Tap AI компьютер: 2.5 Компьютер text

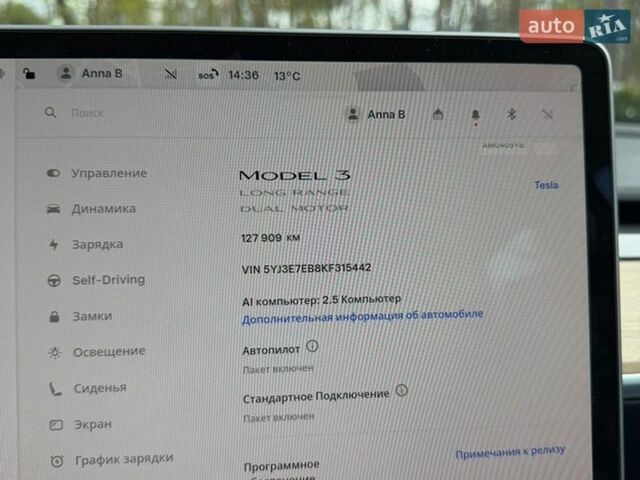[x=322, y=300]
